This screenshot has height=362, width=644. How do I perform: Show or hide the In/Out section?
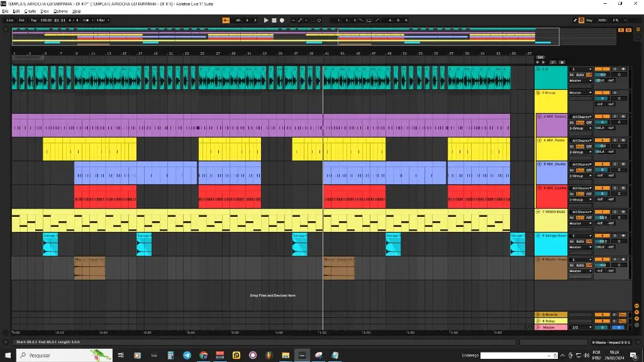pyautogui.click(x=636, y=306)
